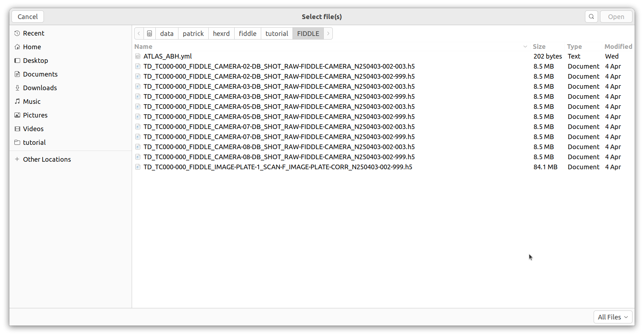Sort files by the Type column header
644x336 pixels.
[x=574, y=47]
